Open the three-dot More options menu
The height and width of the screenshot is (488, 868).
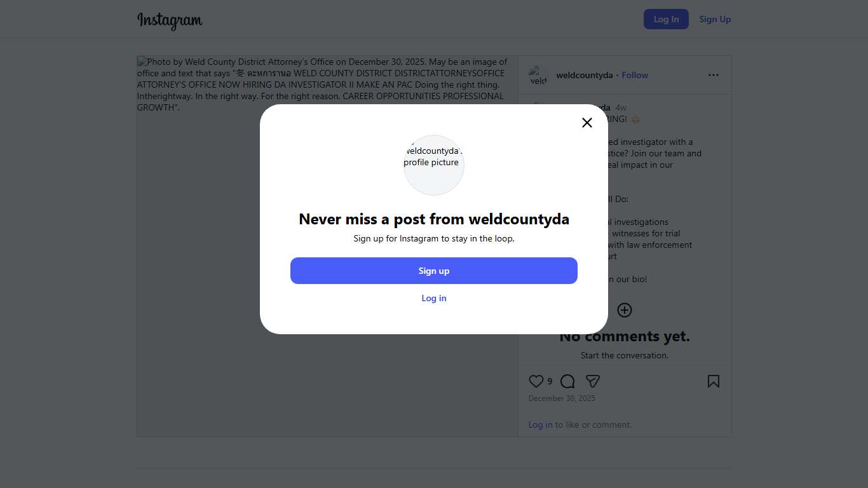714,75
